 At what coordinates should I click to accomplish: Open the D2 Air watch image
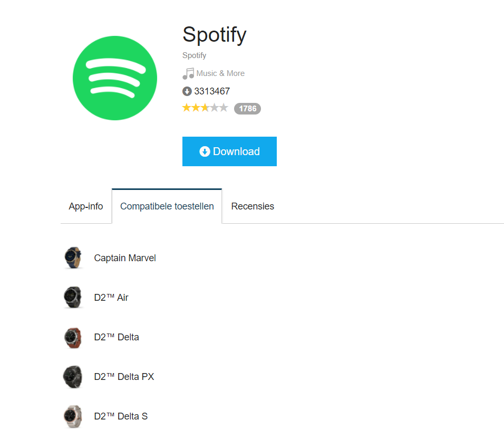[x=73, y=298]
